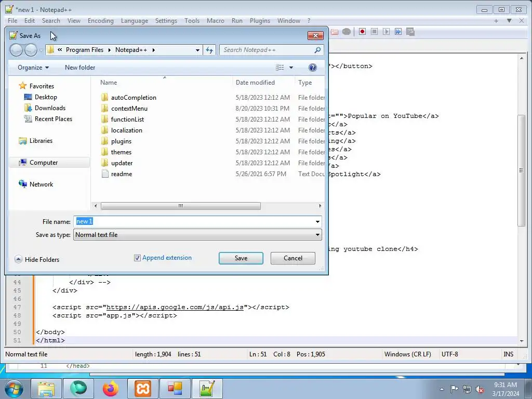Open the Settings menu
532x399 pixels.
tap(166, 21)
